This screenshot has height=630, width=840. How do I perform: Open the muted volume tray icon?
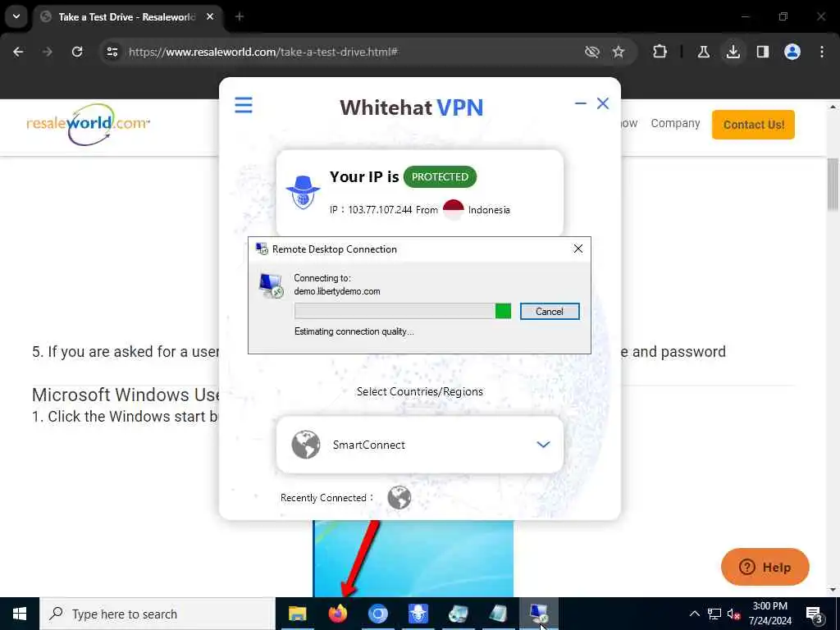(x=733, y=614)
